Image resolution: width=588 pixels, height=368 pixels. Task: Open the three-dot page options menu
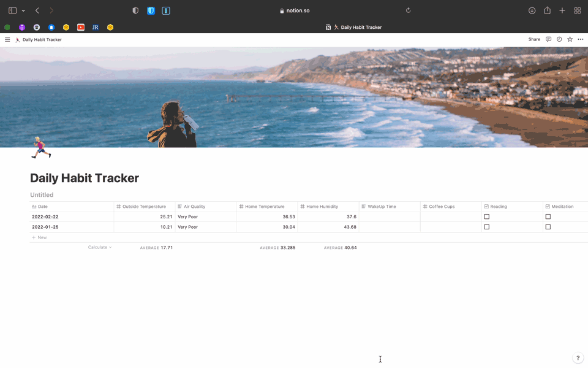pos(581,39)
